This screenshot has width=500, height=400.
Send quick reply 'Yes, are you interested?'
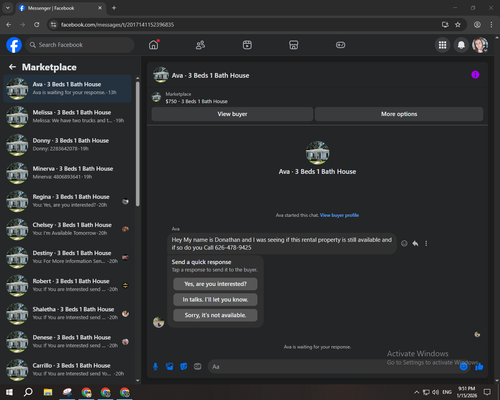215,284
